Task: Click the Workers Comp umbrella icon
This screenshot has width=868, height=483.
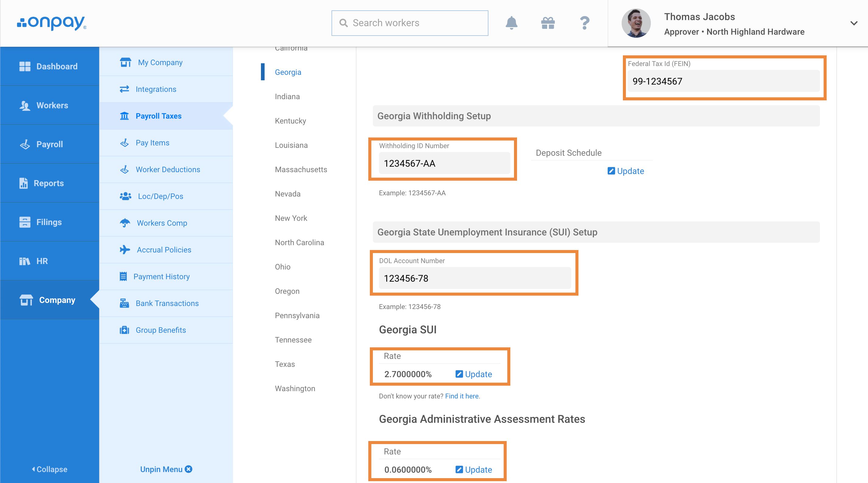Action: [125, 223]
